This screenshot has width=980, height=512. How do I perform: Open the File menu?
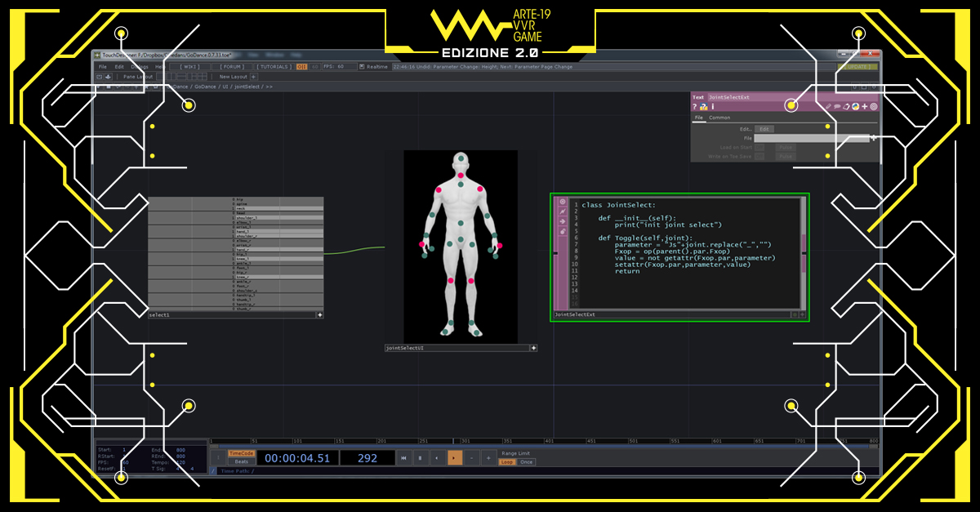(x=103, y=67)
